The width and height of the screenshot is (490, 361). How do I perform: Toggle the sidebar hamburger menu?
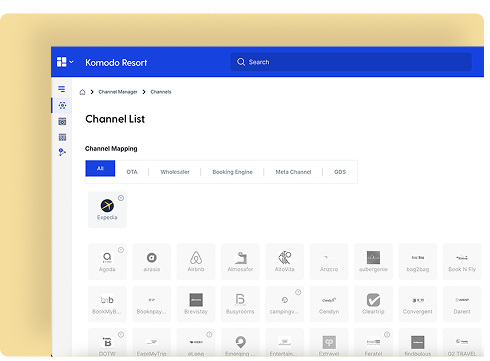tap(62, 89)
